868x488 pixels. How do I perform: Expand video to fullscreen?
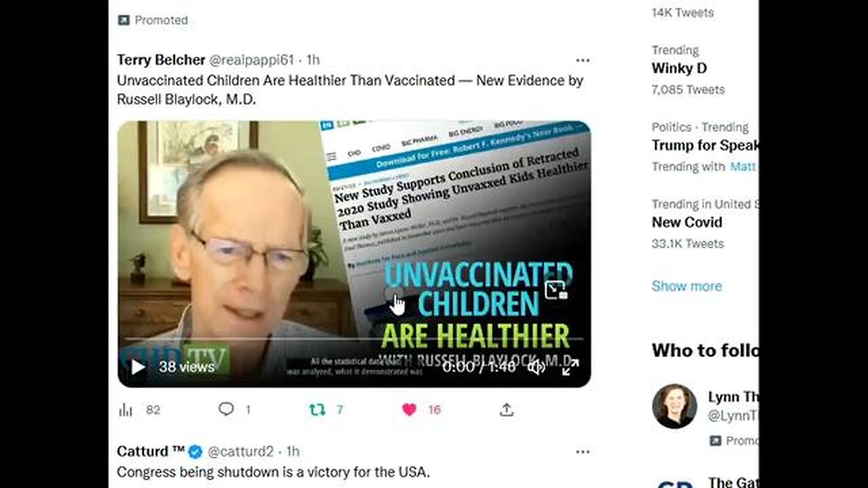pos(570,367)
